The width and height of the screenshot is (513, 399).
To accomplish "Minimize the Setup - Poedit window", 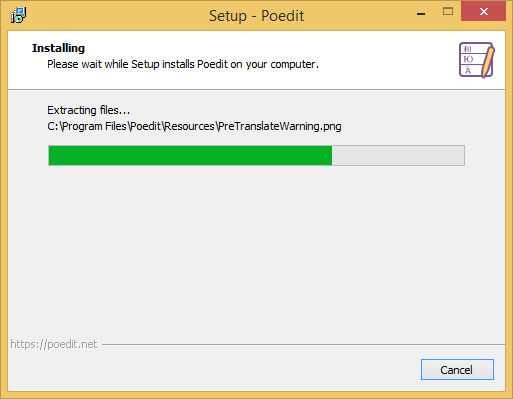I will 421,13.
